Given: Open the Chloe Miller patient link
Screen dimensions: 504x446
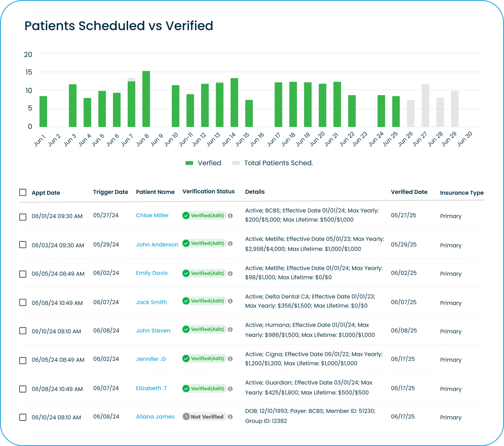Looking at the screenshot, I should [152, 215].
